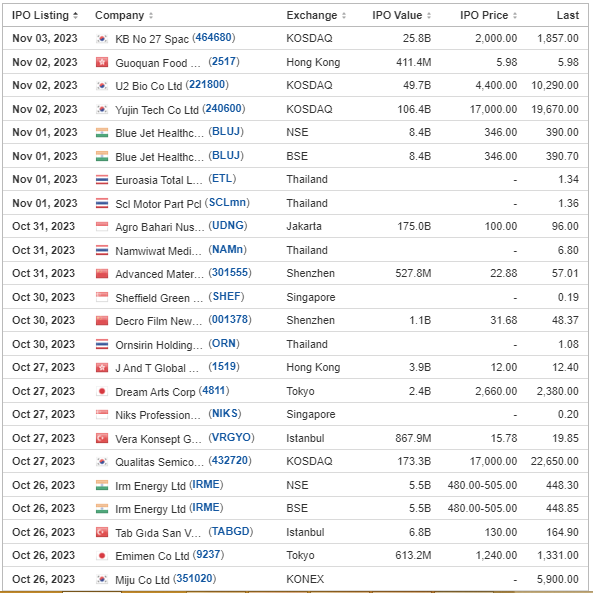Open TABGD ticker link
The image size is (593, 593).
[x=231, y=531]
